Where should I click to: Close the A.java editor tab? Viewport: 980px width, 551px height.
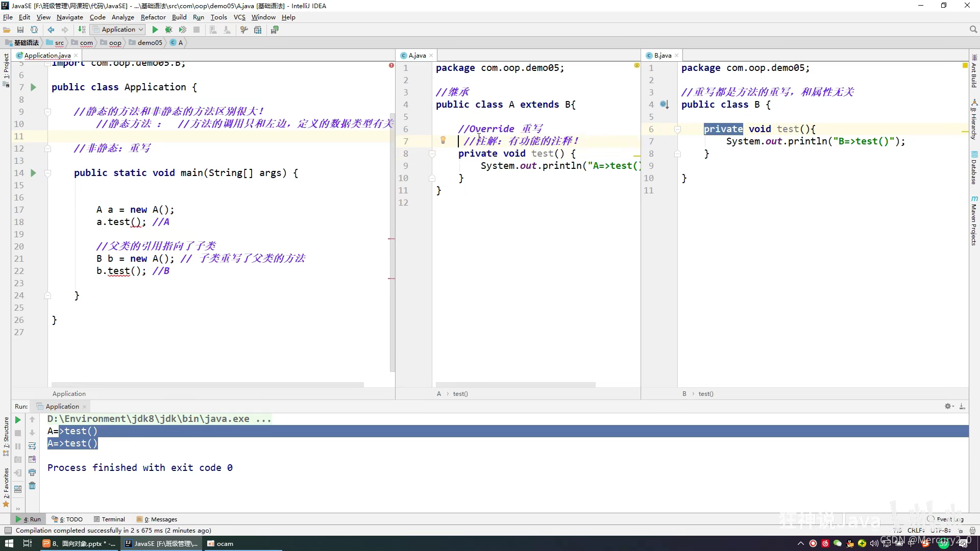point(431,56)
